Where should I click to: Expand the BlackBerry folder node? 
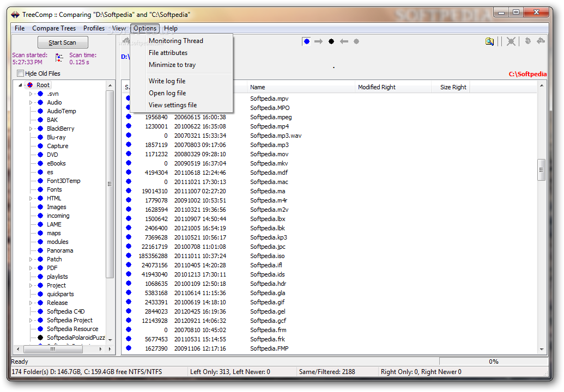coord(31,128)
